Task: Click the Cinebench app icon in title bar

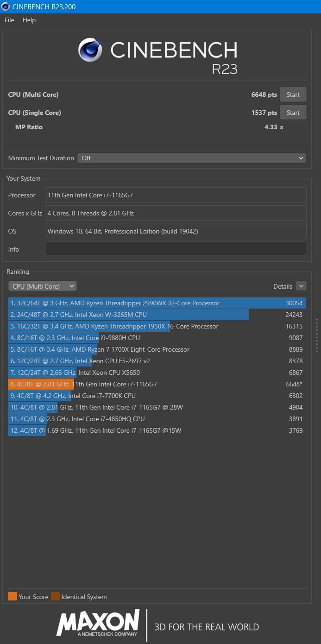Action: click(x=6, y=6)
